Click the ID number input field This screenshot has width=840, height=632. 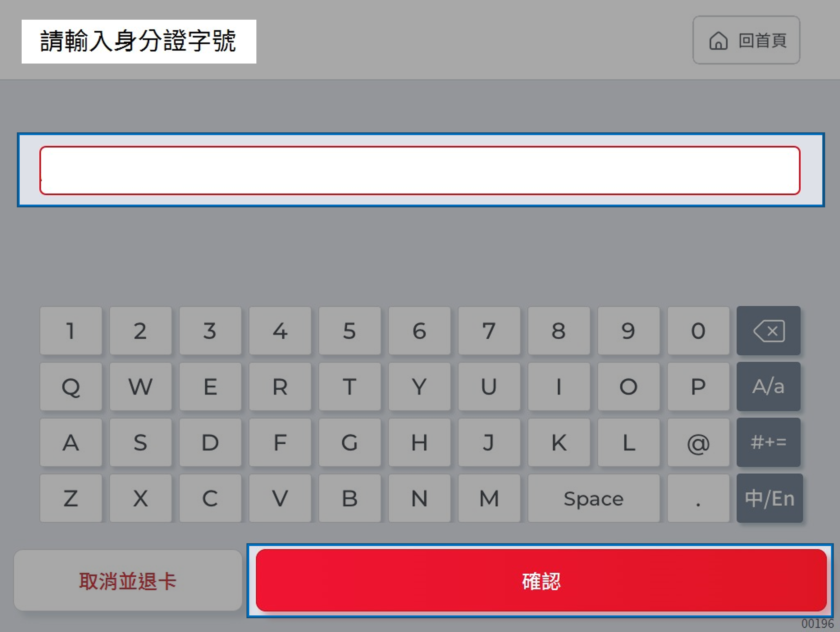coord(420,171)
